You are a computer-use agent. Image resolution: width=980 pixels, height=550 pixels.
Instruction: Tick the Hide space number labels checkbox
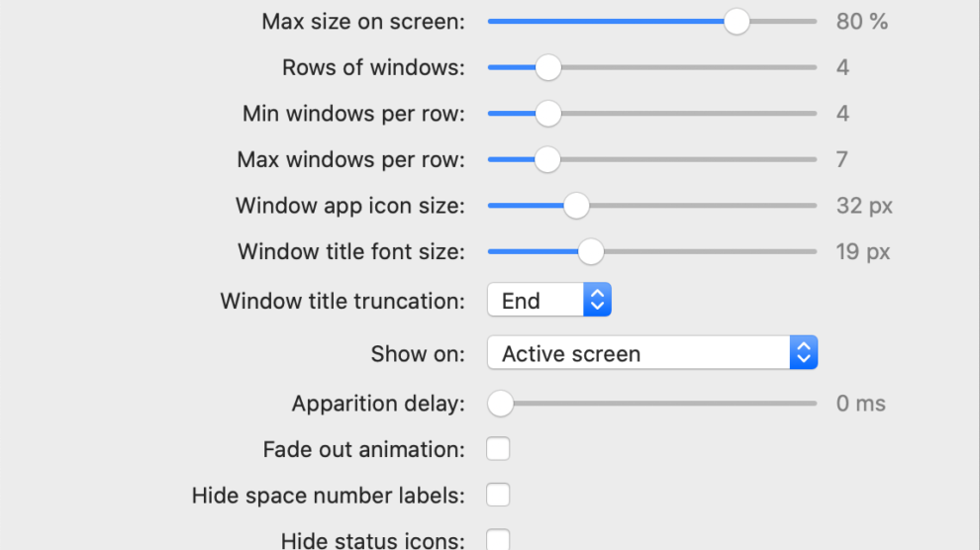coord(498,495)
